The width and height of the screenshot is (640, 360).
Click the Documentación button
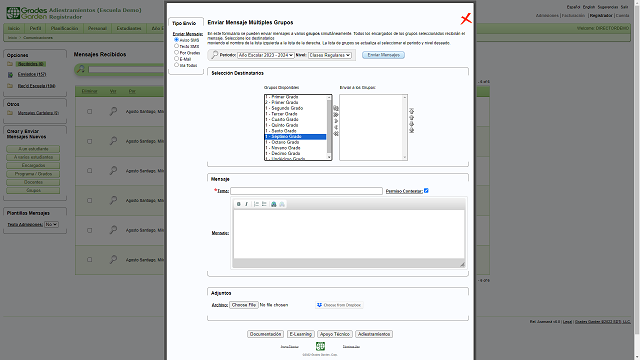pos(265,334)
